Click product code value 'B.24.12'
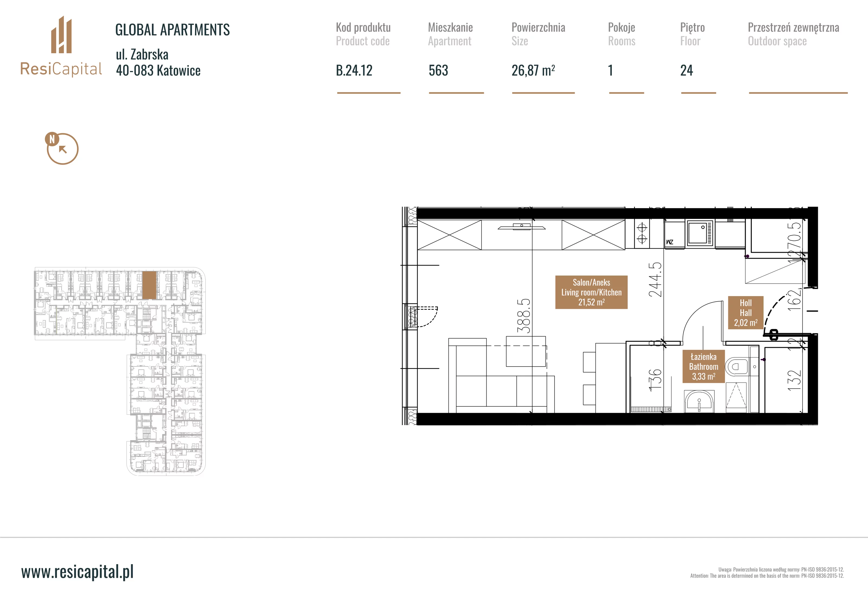Viewport: 868px width, 614px height. [x=354, y=70]
